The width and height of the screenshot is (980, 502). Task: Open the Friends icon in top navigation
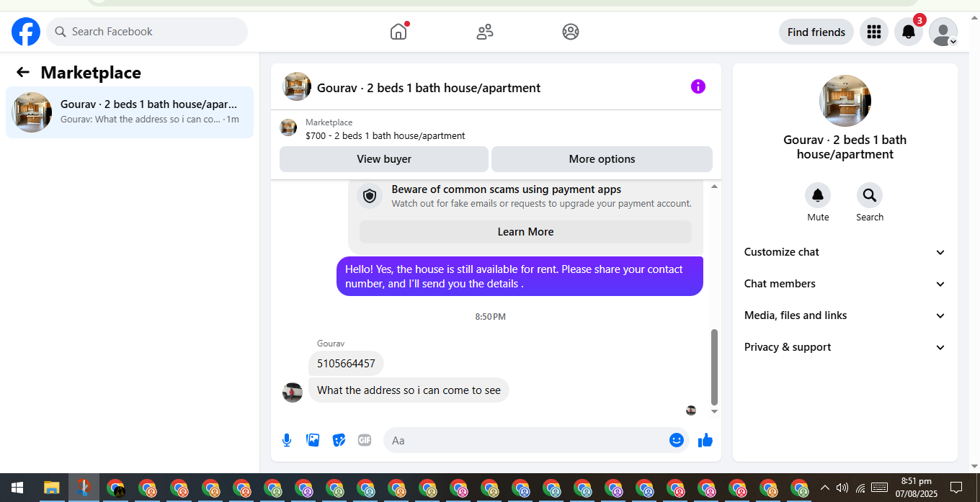[485, 32]
